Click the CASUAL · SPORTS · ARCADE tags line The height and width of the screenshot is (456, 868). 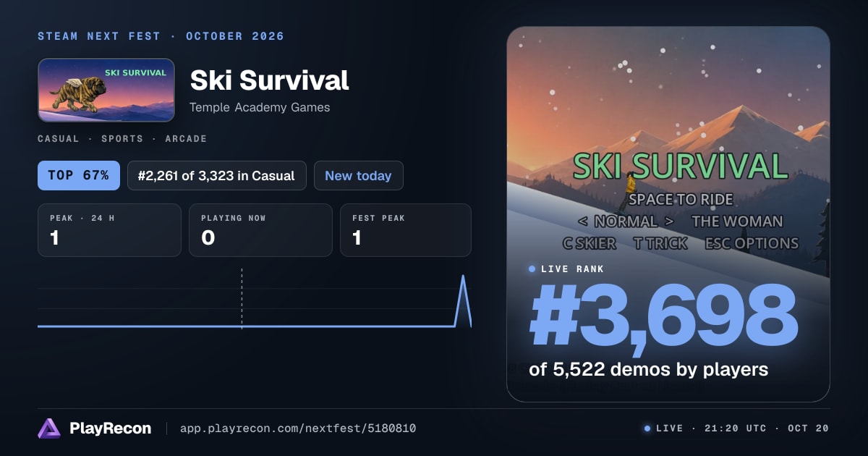(122, 138)
